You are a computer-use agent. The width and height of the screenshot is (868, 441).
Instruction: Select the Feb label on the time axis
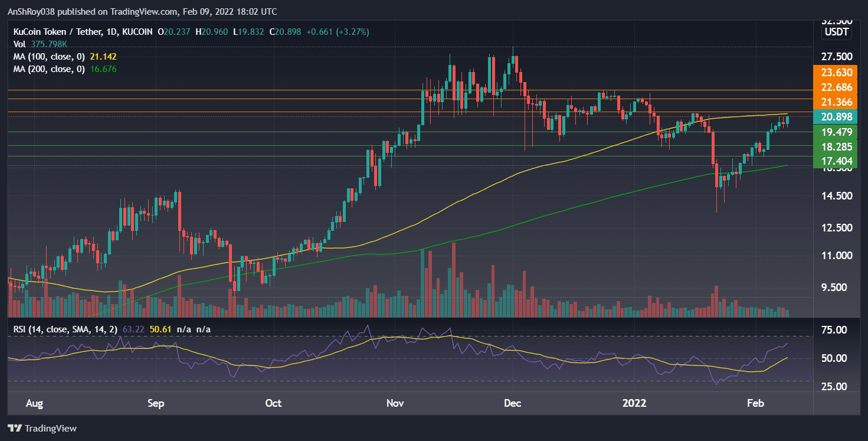pos(755,403)
